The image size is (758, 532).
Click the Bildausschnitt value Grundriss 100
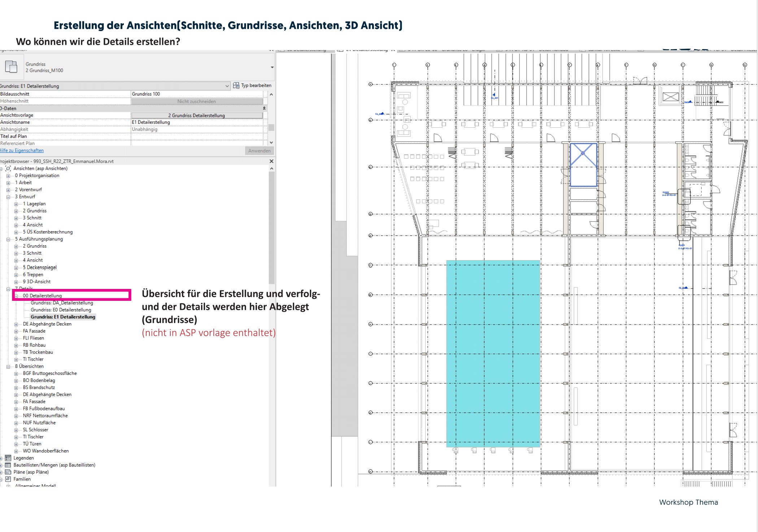pos(197,94)
